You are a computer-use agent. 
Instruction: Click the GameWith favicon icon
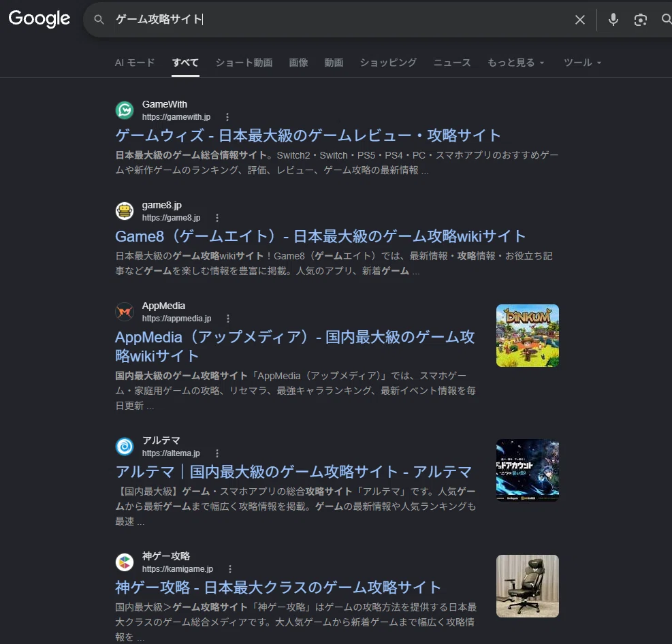(125, 110)
